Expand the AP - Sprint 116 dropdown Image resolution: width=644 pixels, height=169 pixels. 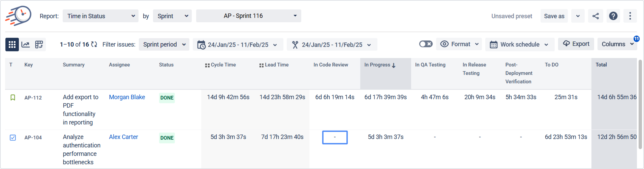point(248,16)
